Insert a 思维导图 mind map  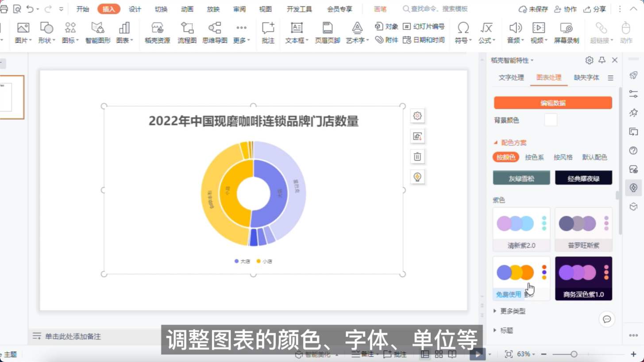coord(215,33)
